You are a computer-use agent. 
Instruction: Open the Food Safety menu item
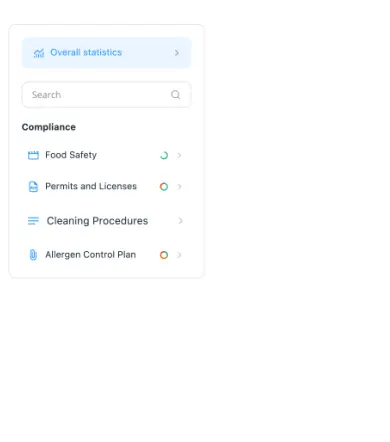(106, 155)
